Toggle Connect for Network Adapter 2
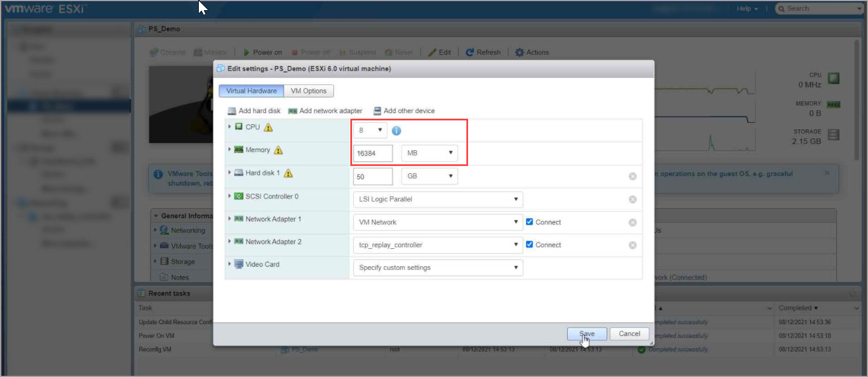The width and height of the screenshot is (868, 377). point(529,245)
